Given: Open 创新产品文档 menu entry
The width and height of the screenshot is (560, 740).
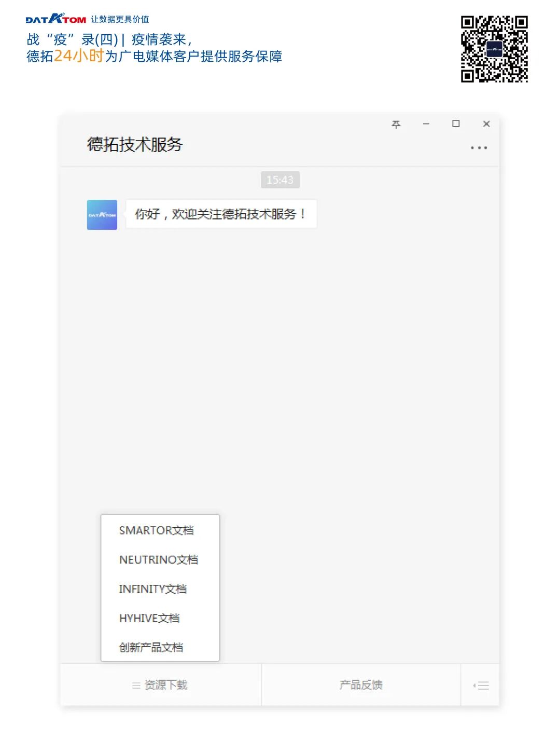Looking at the screenshot, I should 160,647.
